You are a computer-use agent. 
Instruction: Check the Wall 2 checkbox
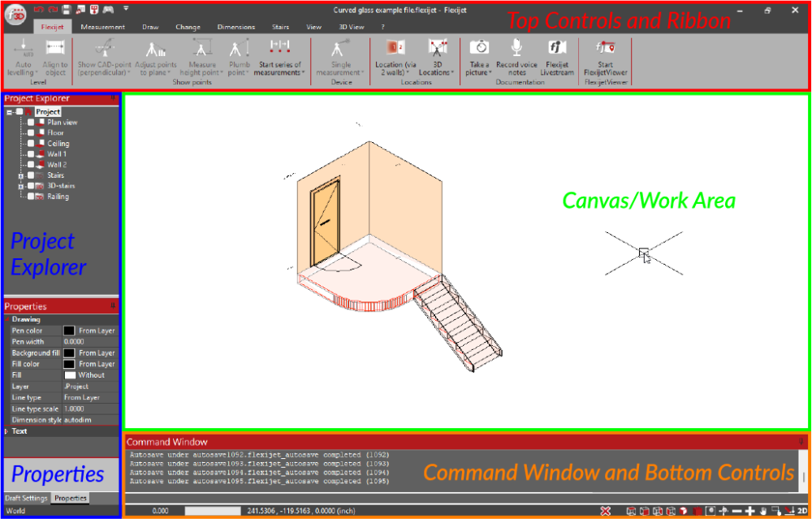pyautogui.click(x=31, y=165)
